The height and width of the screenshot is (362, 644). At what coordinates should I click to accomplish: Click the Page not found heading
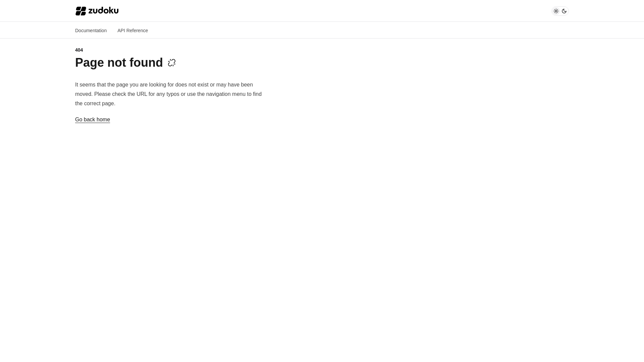click(119, 63)
